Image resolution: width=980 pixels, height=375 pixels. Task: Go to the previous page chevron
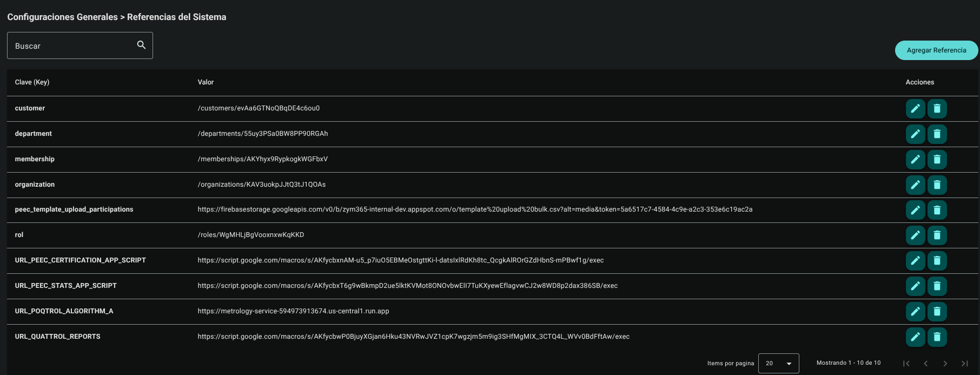point(926,364)
